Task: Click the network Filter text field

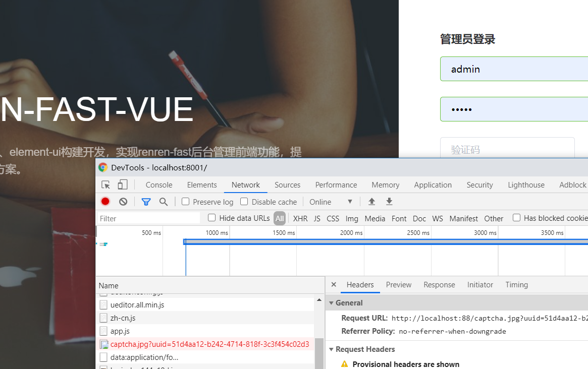Action: [149, 218]
